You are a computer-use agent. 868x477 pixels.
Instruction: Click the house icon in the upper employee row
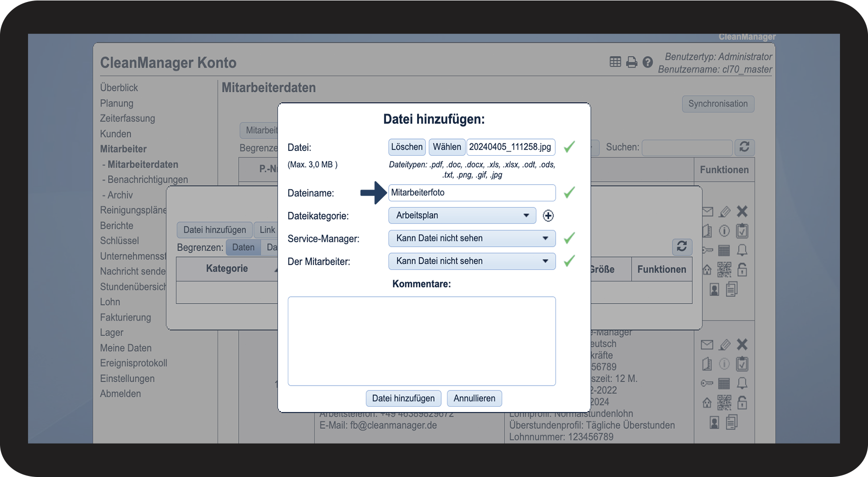707,270
